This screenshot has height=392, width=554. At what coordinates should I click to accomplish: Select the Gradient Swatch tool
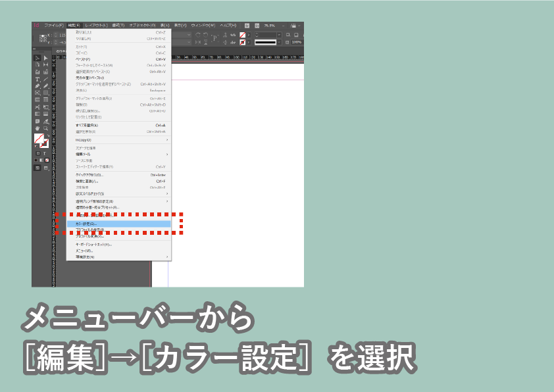tap(38, 114)
